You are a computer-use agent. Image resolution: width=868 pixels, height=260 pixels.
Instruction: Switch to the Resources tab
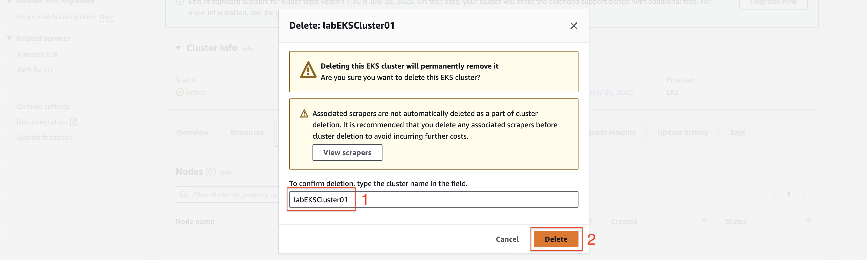247,132
